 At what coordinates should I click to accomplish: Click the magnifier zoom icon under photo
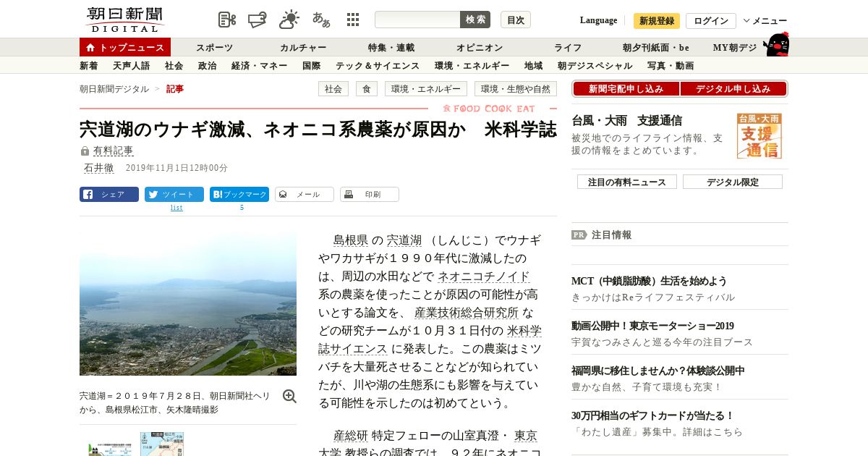click(x=289, y=396)
